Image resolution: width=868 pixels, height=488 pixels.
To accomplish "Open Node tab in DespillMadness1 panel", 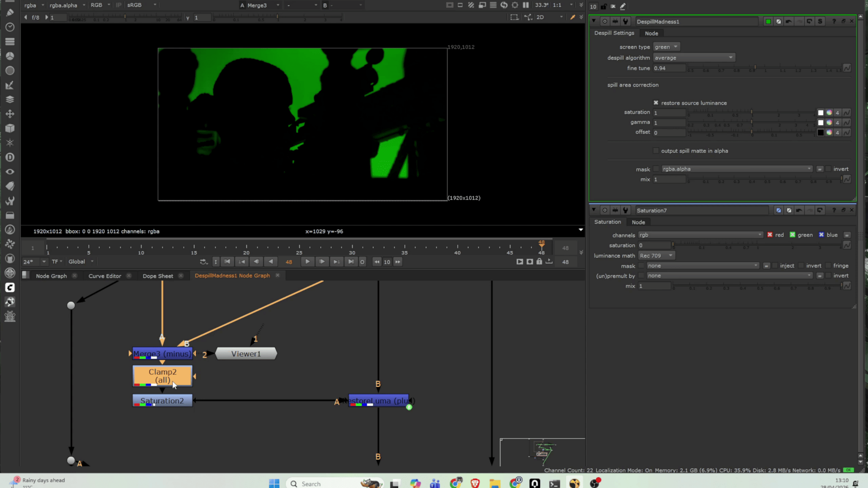I will tap(651, 33).
